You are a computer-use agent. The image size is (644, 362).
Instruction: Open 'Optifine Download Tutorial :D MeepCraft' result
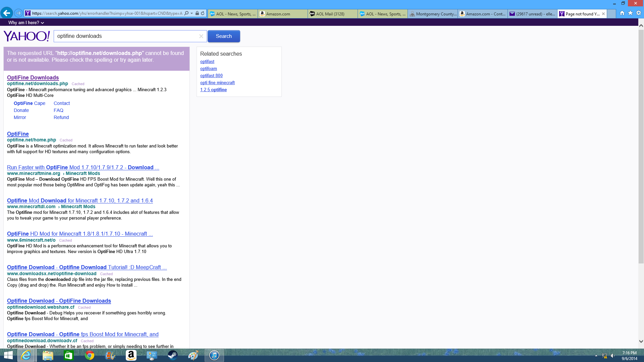87,267
